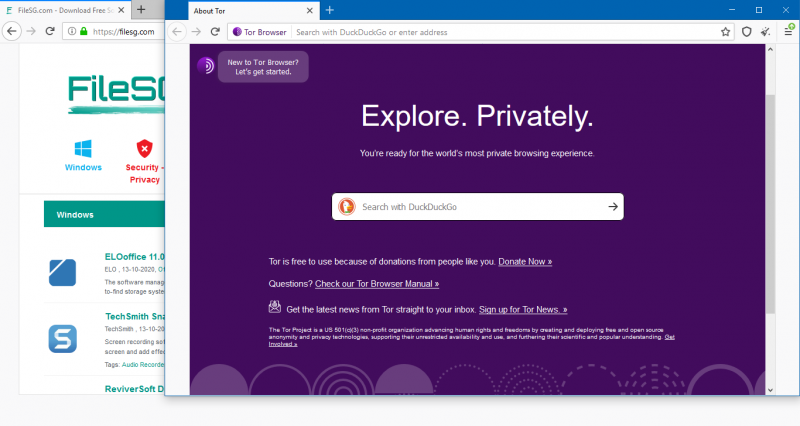Submit search with the arrow button

[x=613, y=207]
